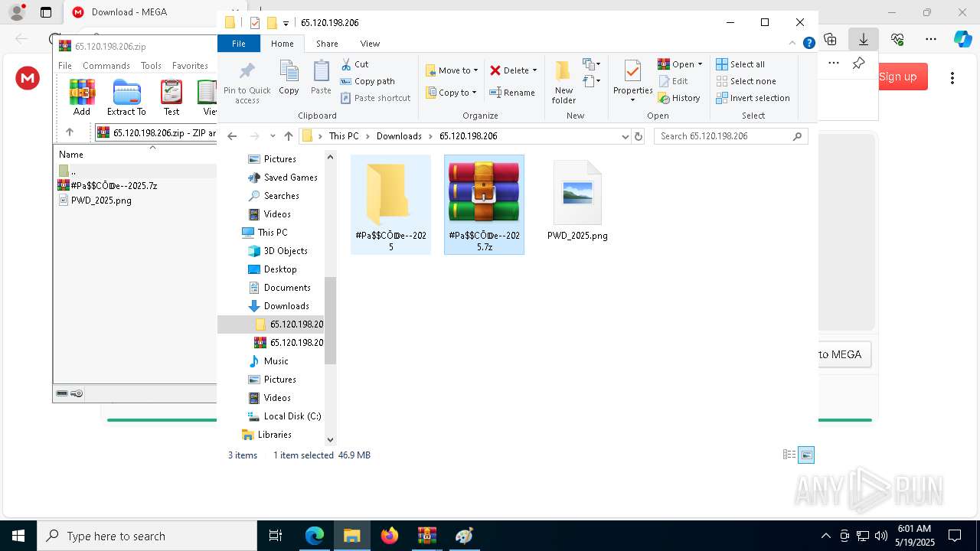Select the PWD_2025.png image file

click(x=577, y=201)
